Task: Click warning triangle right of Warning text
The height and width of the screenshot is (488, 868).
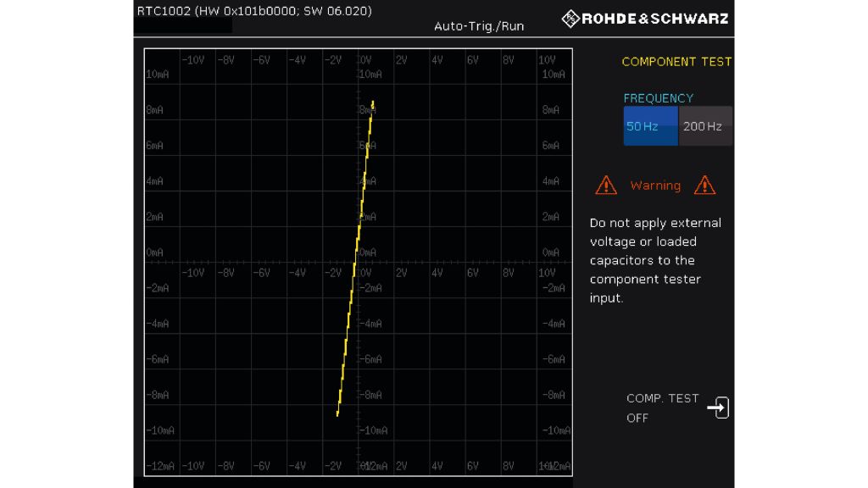Action: point(704,185)
